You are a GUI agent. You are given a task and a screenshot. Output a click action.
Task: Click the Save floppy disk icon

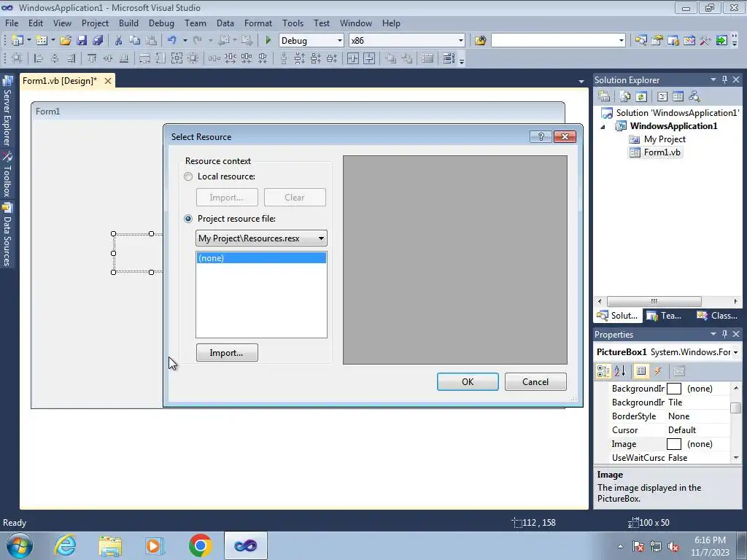[x=82, y=41]
